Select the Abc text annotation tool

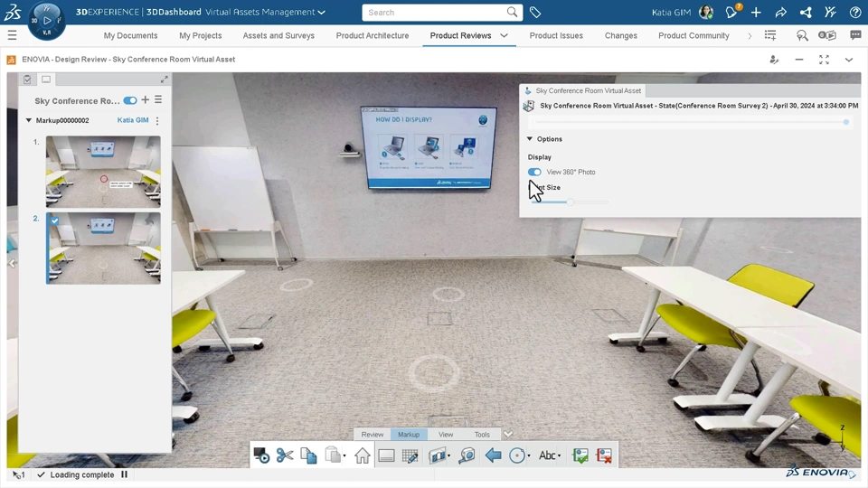[546, 455]
